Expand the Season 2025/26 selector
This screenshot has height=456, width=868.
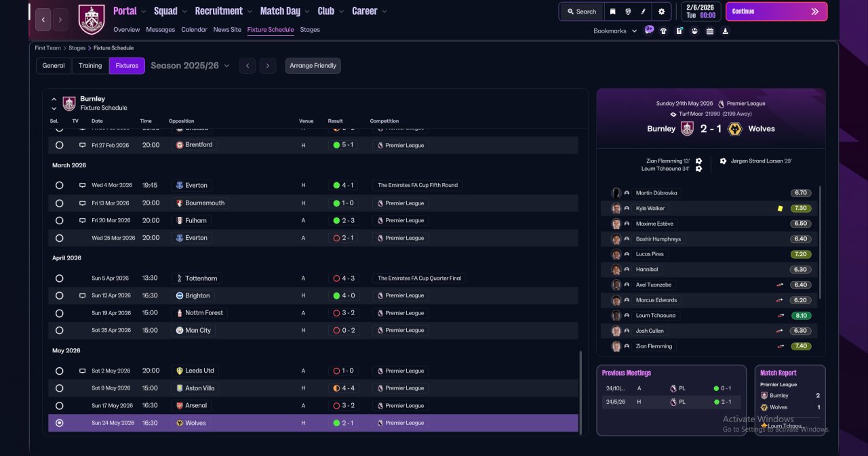pyautogui.click(x=190, y=66)
